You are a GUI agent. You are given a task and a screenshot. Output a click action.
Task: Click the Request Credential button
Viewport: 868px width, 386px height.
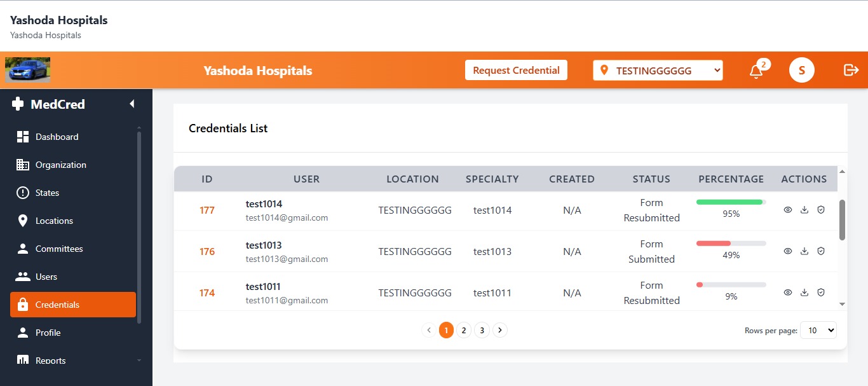516,70
